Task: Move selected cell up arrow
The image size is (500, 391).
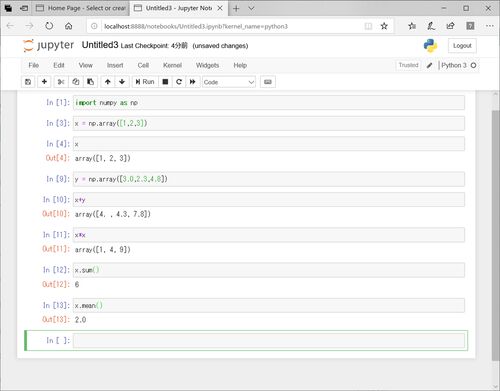Action: tap(107, 82)
